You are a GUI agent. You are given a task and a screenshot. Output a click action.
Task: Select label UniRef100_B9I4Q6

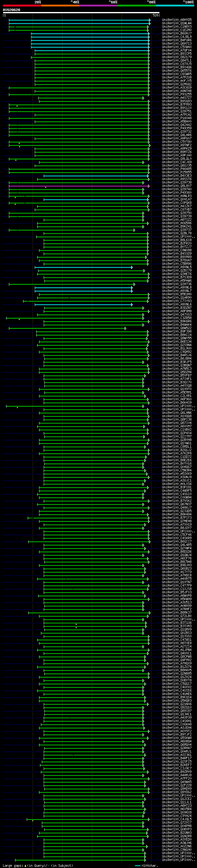coord(177,67)
